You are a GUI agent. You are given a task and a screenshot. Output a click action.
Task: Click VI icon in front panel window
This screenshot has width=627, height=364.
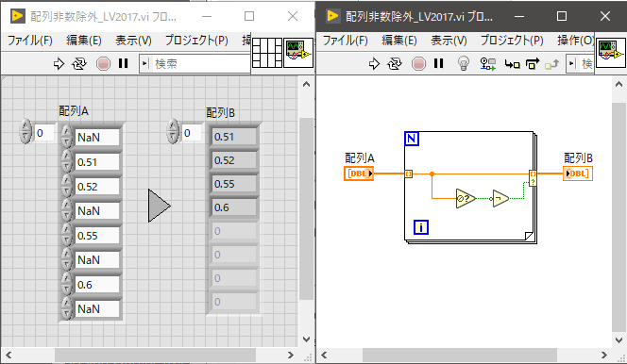(298, 53)
